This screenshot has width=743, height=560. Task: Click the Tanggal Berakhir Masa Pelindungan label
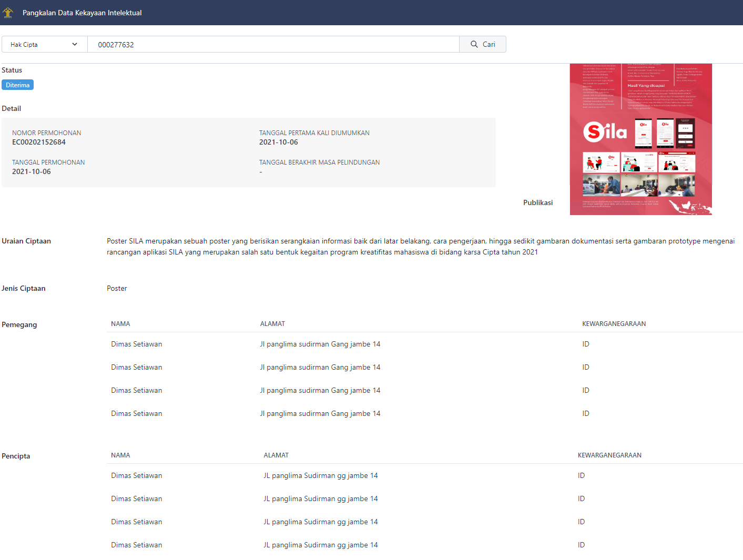319,162
